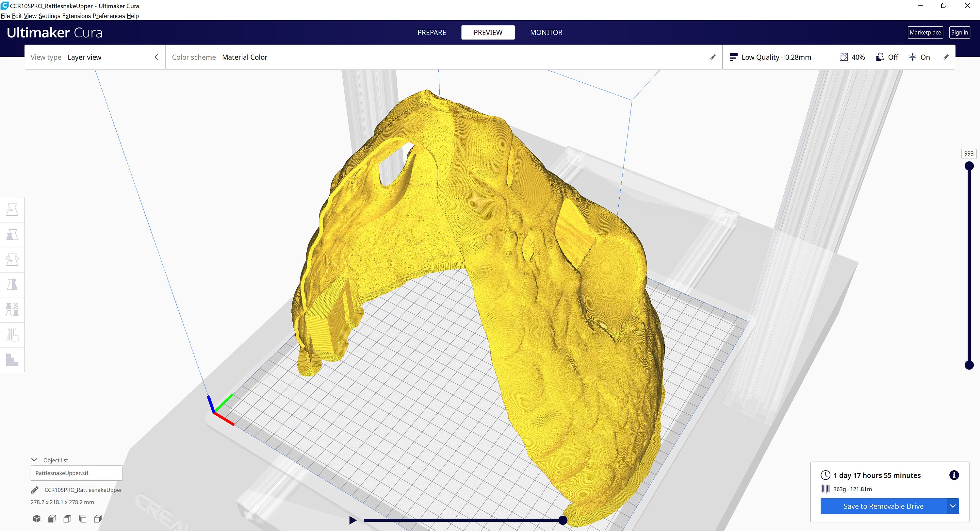Click the layer slider handle at 993

(x=969, y=166)
